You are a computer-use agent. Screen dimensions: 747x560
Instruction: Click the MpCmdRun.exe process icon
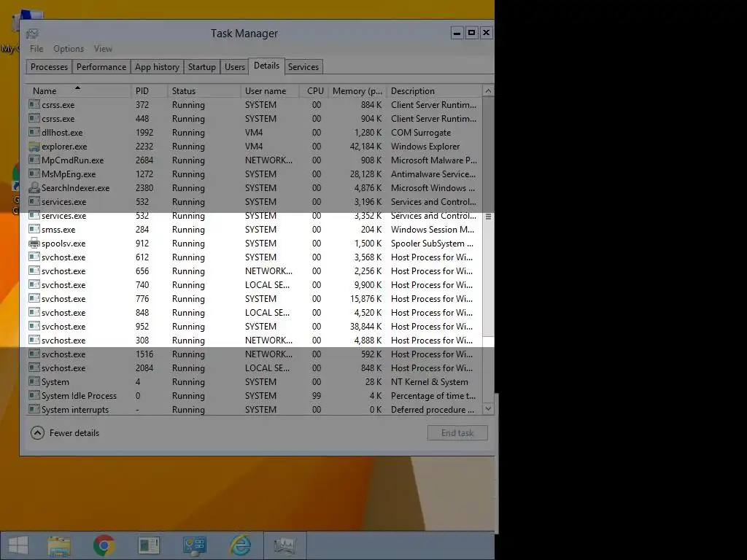[34, 160]
